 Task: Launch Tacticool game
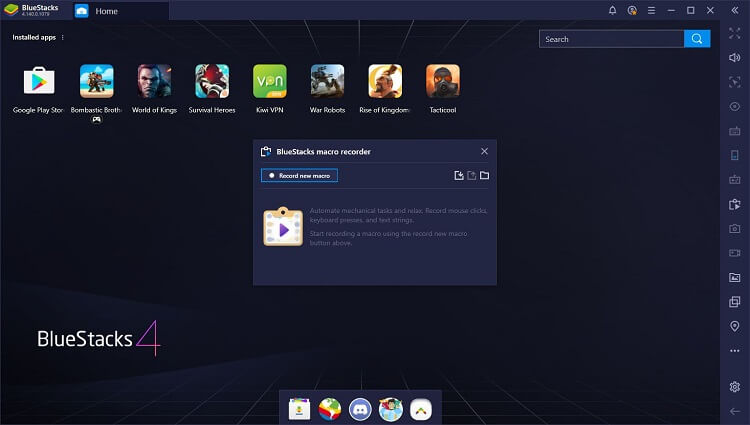click(x=443, y=81)
